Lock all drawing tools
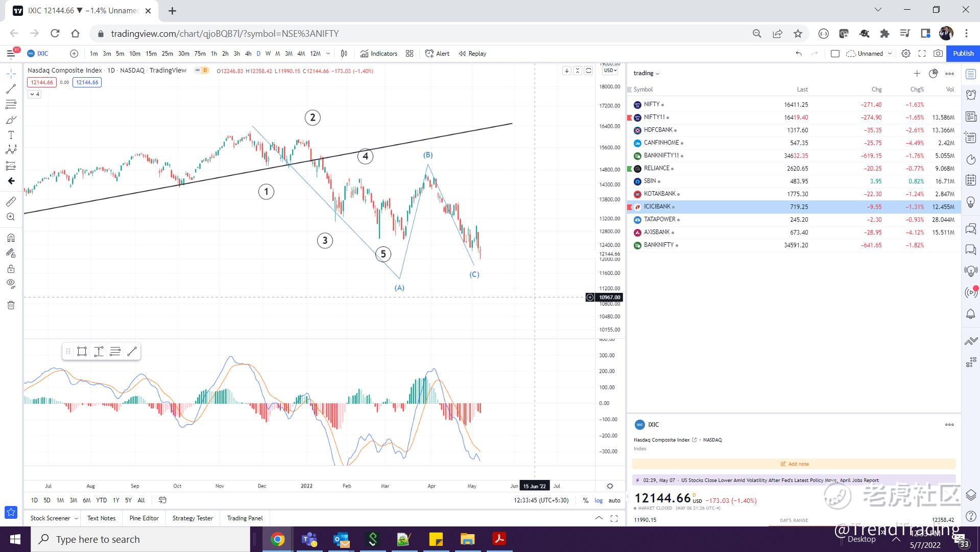The image size is (980, 552). point(11,269)
